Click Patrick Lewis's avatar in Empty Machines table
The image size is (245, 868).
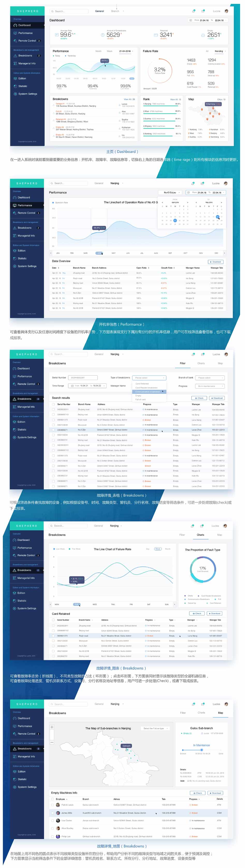pyautogui.click(x=58, y=805)
